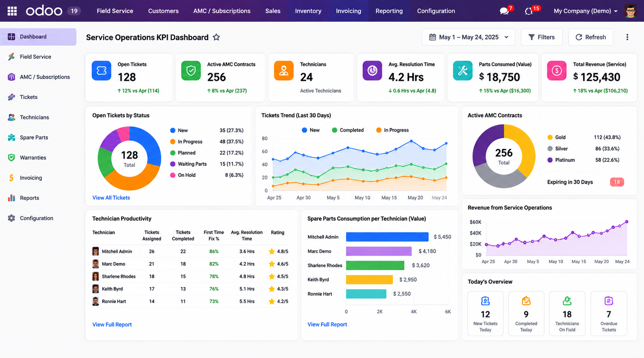Click the Odoo logo
The width and height of the screenshot is (644, 358).
44,11
